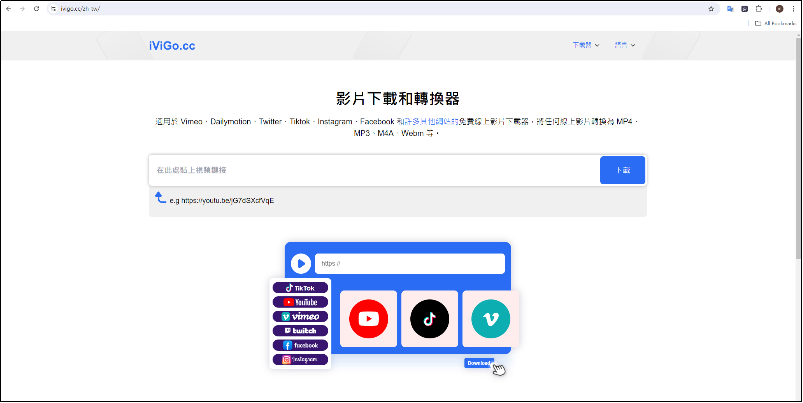Screen dimensions: 803x403
Task: Open the Chrome profile avatar
Action: click(779, 9)
